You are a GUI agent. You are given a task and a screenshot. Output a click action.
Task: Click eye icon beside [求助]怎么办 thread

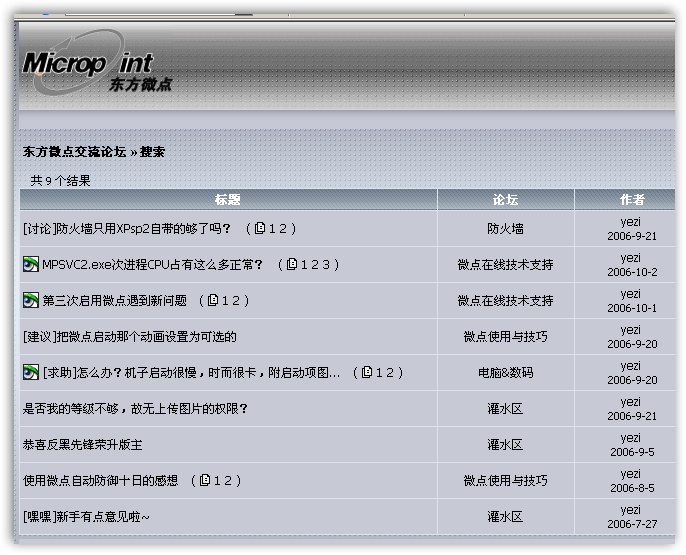(x=31, y=372)
